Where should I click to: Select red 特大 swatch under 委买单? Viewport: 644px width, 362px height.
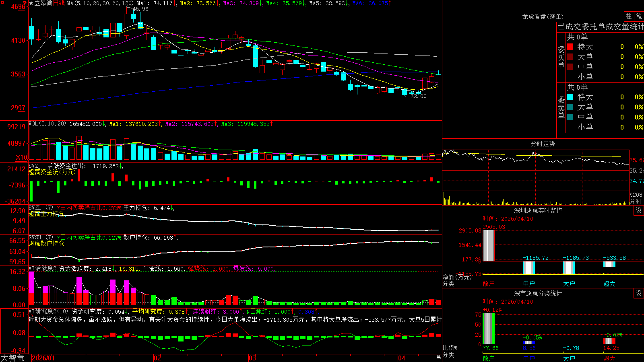(x=570, y=47)
